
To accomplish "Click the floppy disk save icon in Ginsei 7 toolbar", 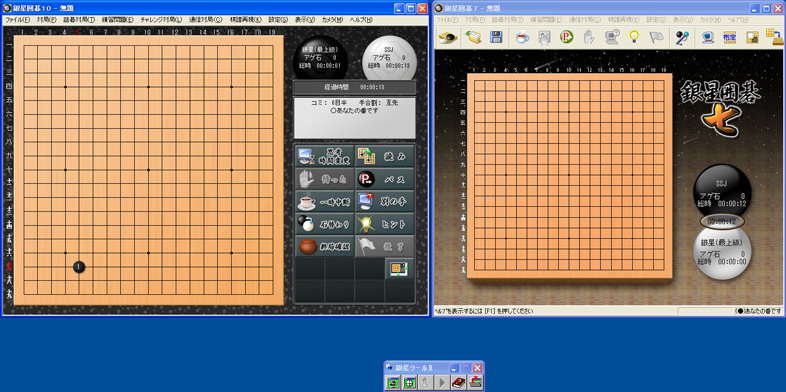I will point(496,37).
